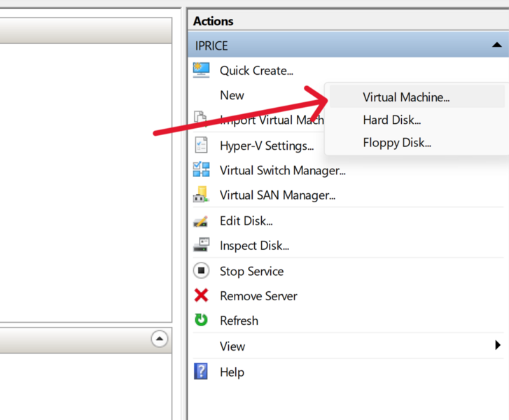The height and width of the screenshot is (420, 509).
Task: Launch Virtual SAN Manager... action
Action: click(x=277, y=195)
